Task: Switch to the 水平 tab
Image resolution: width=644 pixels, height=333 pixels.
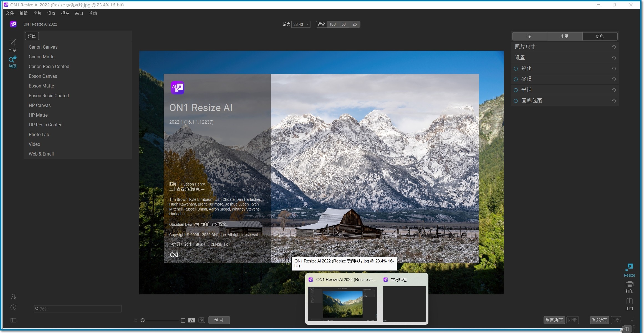Action: (565, 36)
